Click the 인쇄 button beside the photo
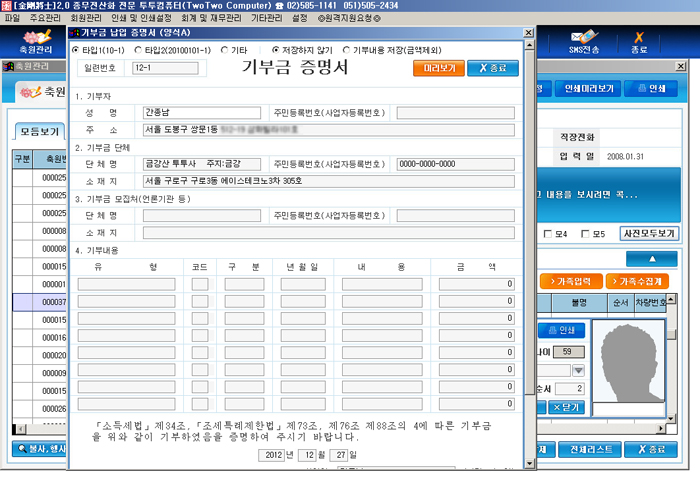Image resolution: width=700 pixels, height=490 pixels. click(x=562, y=330)
